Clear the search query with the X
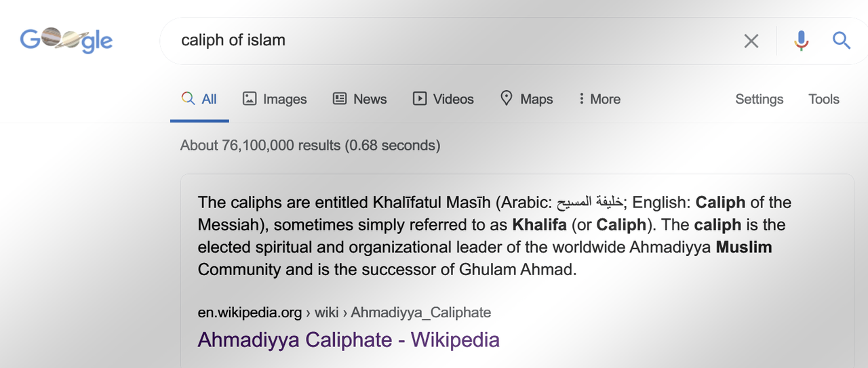 (751, 41)
